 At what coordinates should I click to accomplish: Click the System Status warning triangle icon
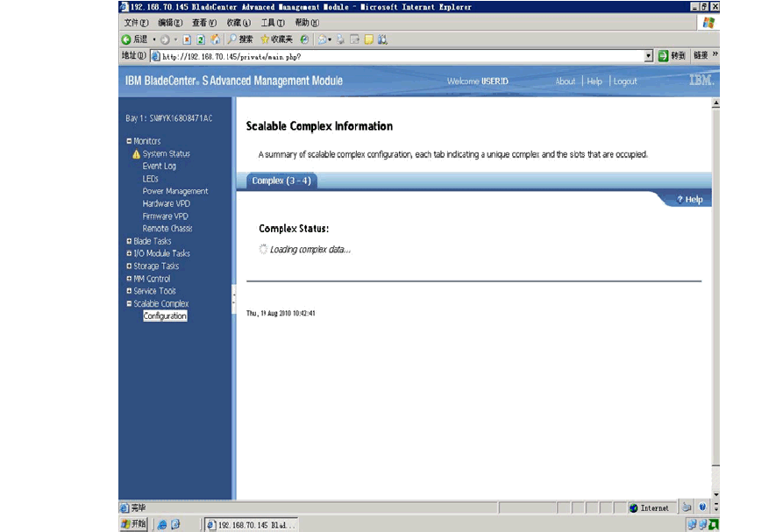tap(136, 154)
